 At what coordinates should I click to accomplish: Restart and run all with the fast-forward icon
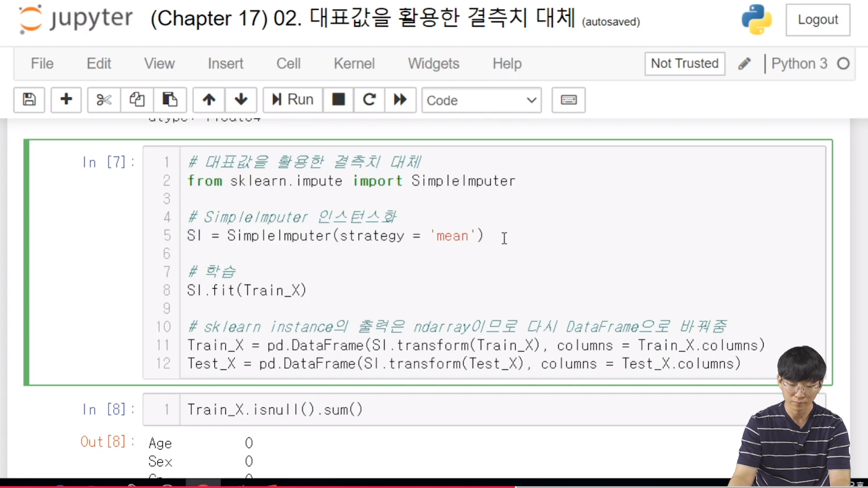400,99
